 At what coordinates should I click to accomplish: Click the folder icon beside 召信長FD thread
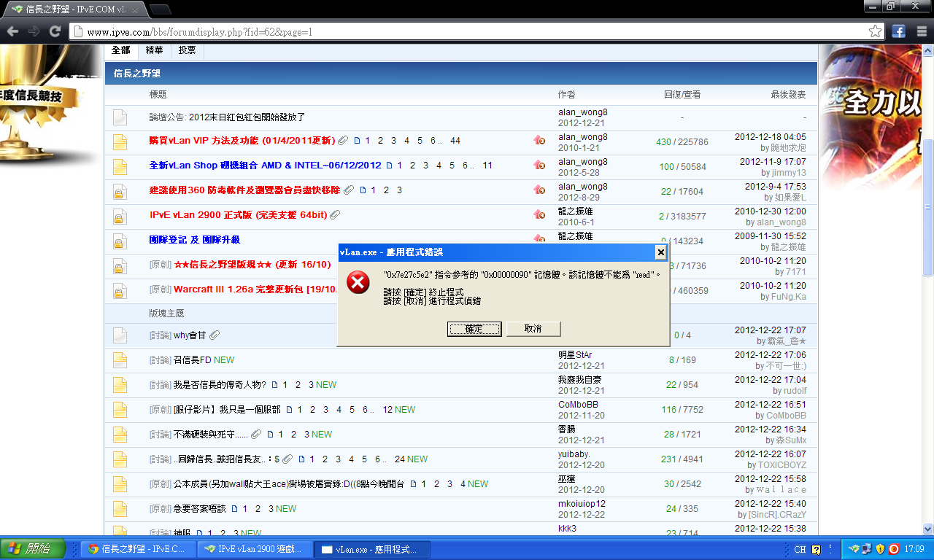click(120, 360)
